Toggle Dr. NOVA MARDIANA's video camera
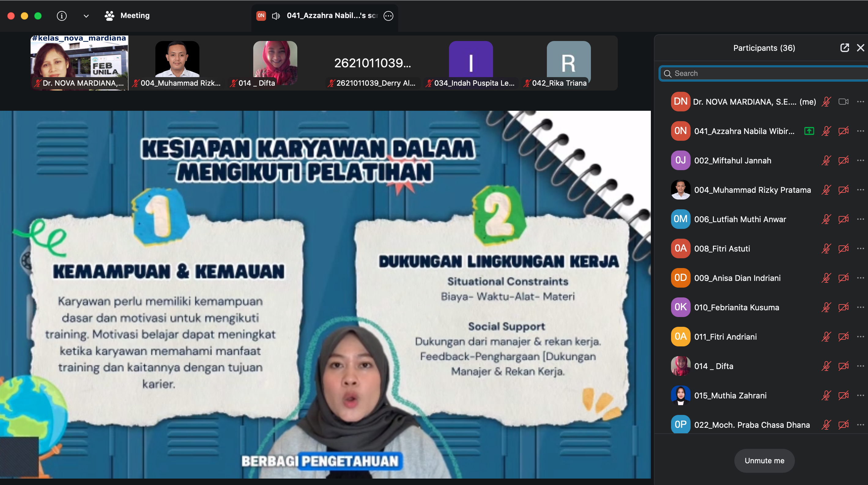868x485 pixels. tap(844, 102)
